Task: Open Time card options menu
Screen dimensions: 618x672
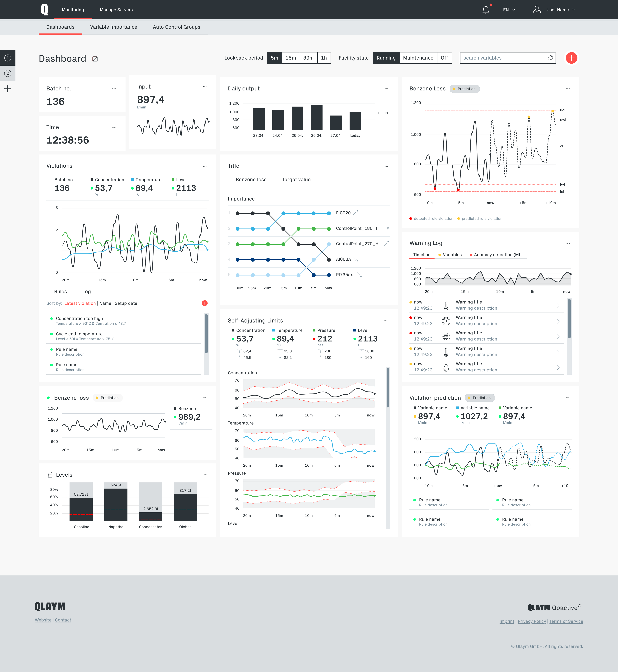Action: click(x=114, y=127)
